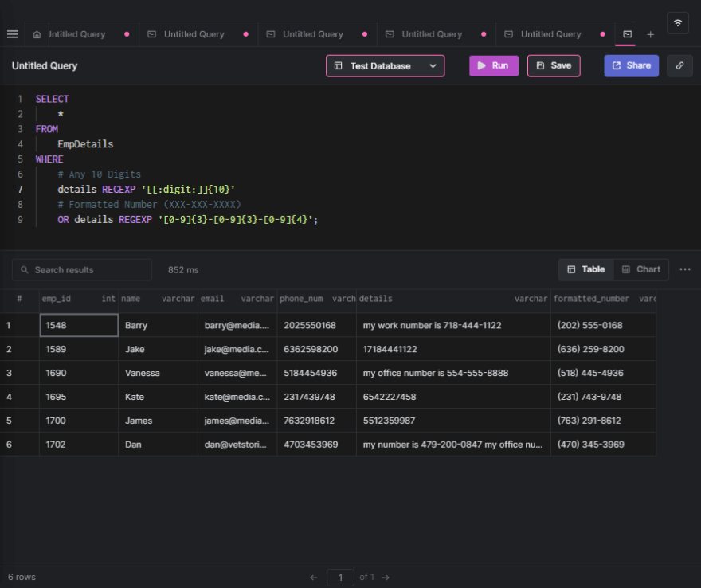Go to the home tab icon
This screenshot has height=588, width=701.
click(37, 34)
